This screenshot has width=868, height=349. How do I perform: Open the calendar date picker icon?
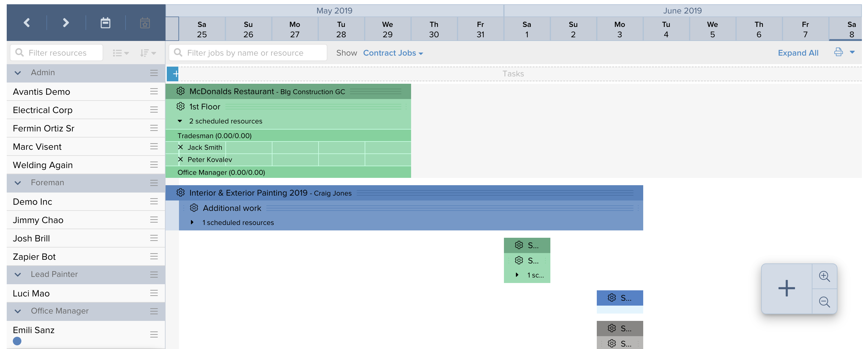[x=105, y=23]
